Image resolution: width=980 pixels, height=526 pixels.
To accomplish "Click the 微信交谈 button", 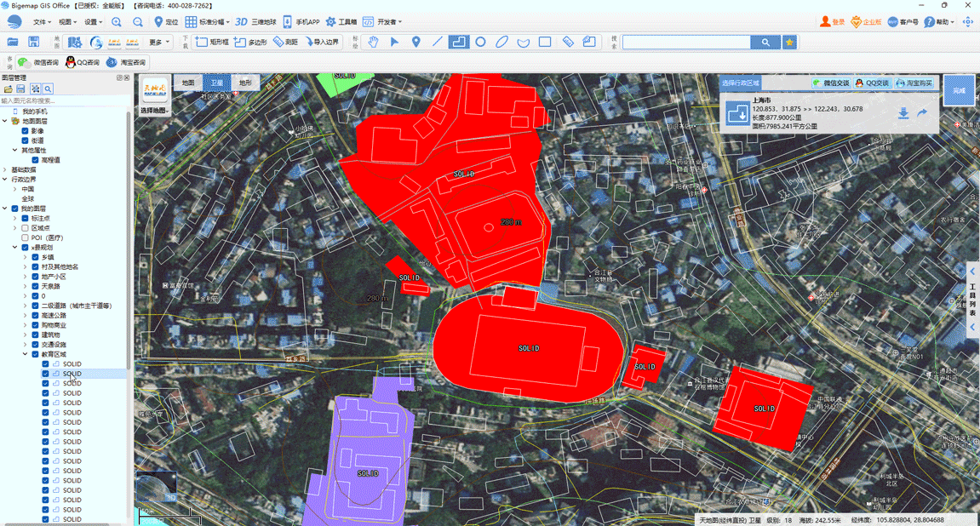I will [832, 83].
